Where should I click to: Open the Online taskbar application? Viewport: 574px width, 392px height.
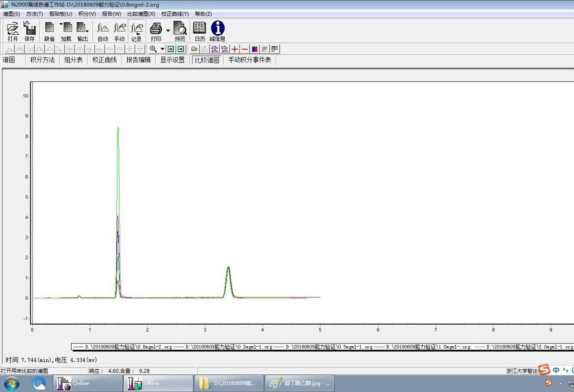pyautogui.click(x=81, y=383)
